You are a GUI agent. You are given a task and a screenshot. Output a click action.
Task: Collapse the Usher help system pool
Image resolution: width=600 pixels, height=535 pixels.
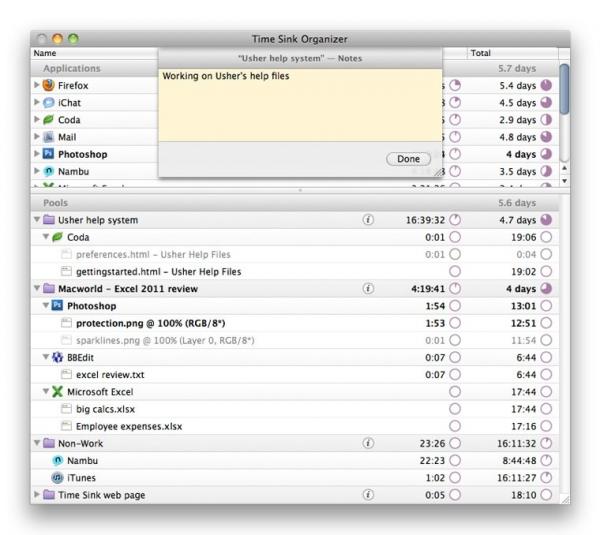click(x=37, y=220)
